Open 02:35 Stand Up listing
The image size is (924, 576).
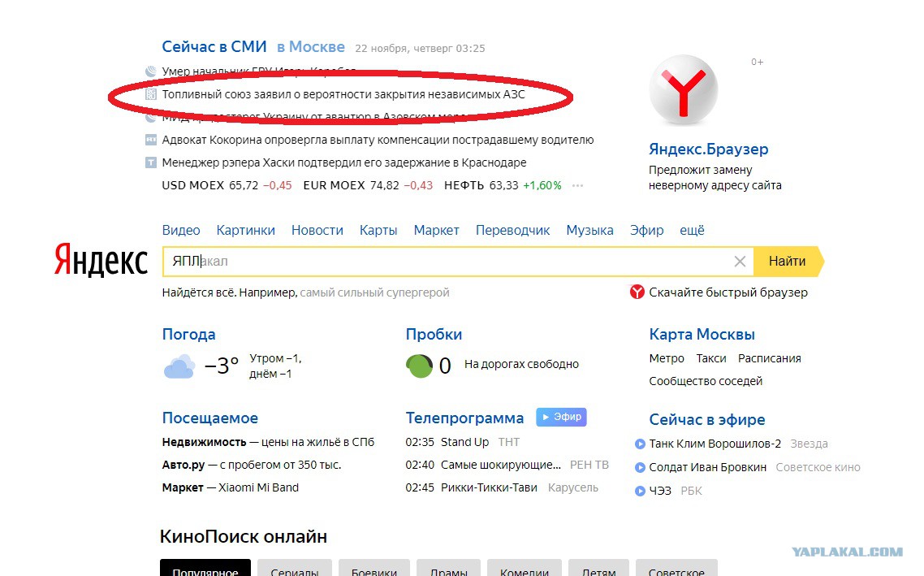463,442
